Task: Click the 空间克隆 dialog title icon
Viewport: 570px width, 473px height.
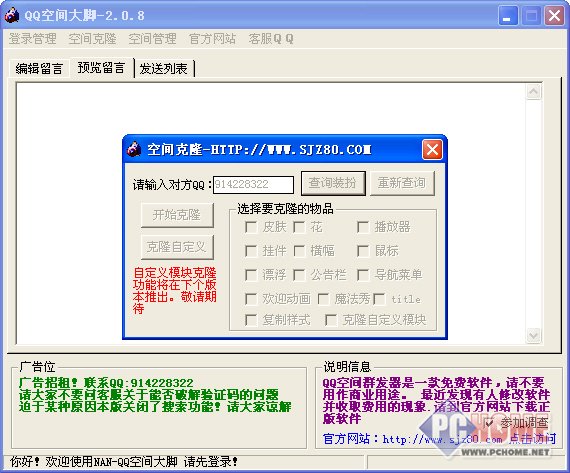Action: pos(134,149)
